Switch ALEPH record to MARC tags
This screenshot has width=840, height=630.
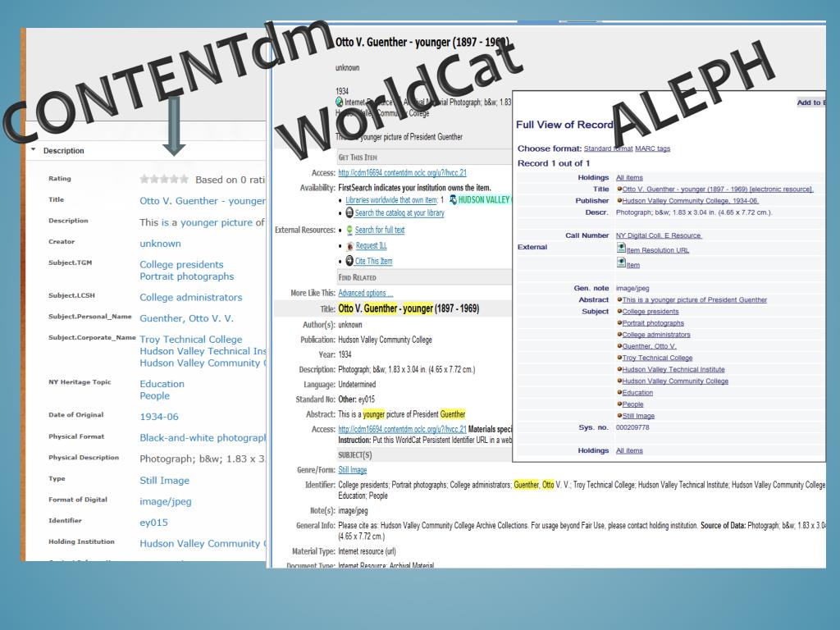[652, 148]
